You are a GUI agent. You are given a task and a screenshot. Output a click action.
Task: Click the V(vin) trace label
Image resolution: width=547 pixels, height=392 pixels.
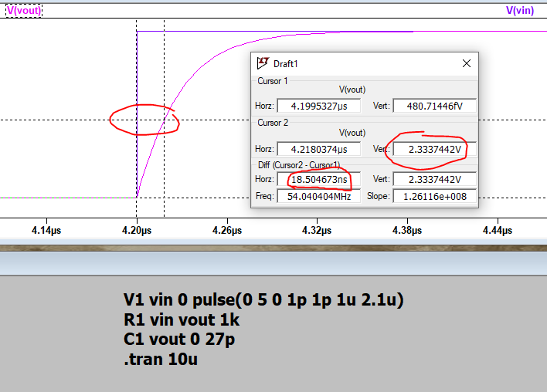pyautogui.click(x=520, y=11)
